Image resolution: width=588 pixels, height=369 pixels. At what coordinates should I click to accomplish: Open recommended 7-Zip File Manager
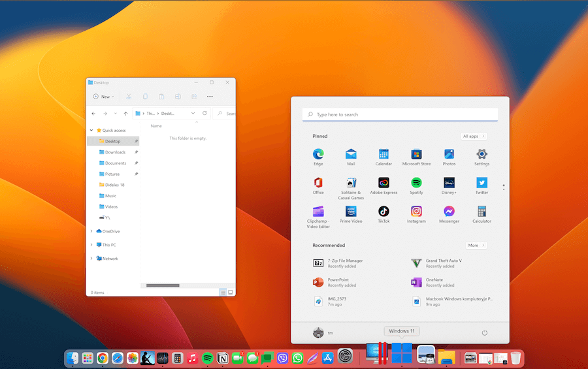click(338, 263)
